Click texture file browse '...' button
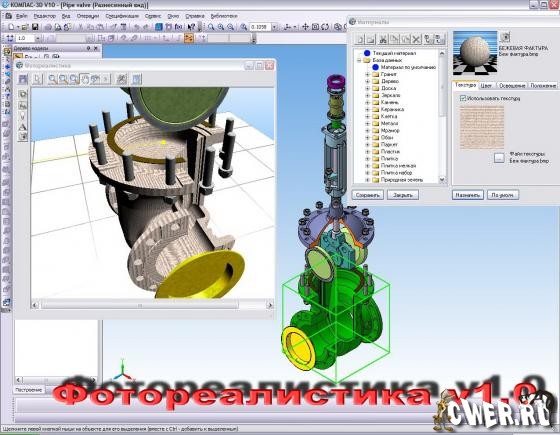The width and height of the screenshot is (560, 435). [499, 158]
